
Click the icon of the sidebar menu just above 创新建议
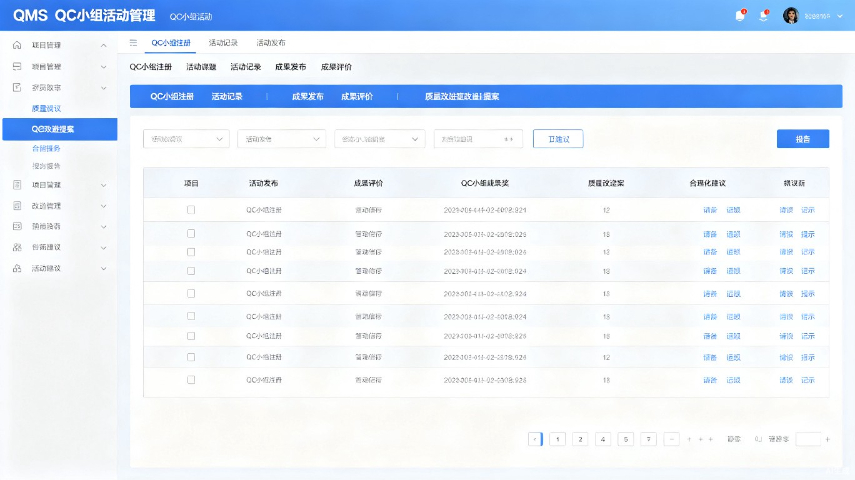pyautogui.click(x=17, y=226)
